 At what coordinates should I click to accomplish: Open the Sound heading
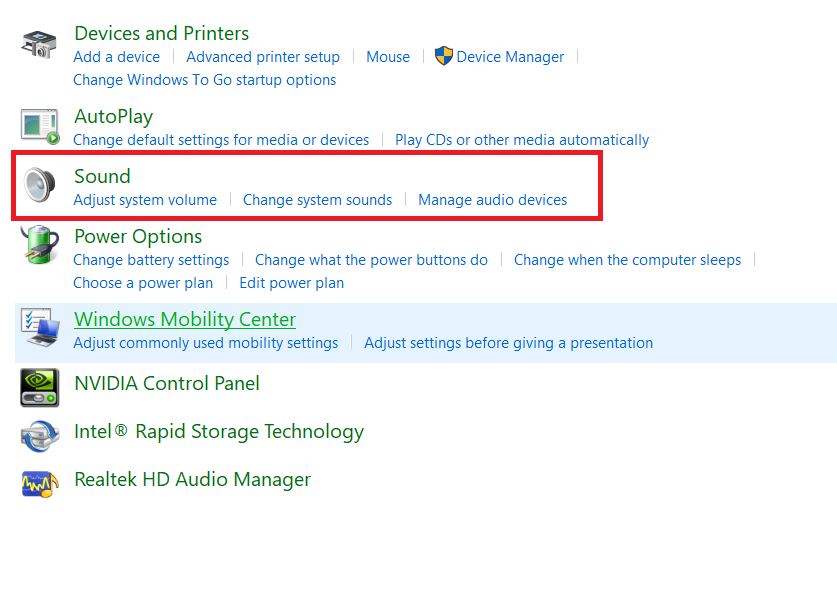(102, 176)
